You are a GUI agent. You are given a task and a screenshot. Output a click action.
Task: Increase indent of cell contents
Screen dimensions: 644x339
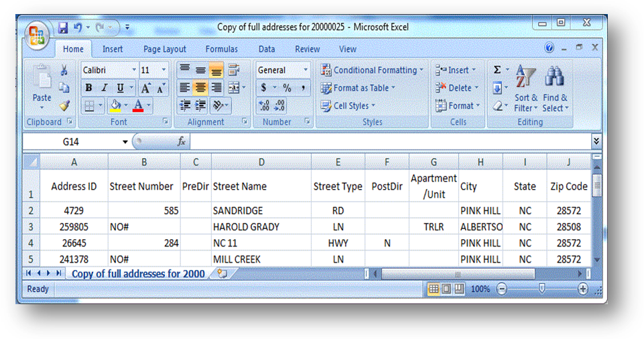200,105
